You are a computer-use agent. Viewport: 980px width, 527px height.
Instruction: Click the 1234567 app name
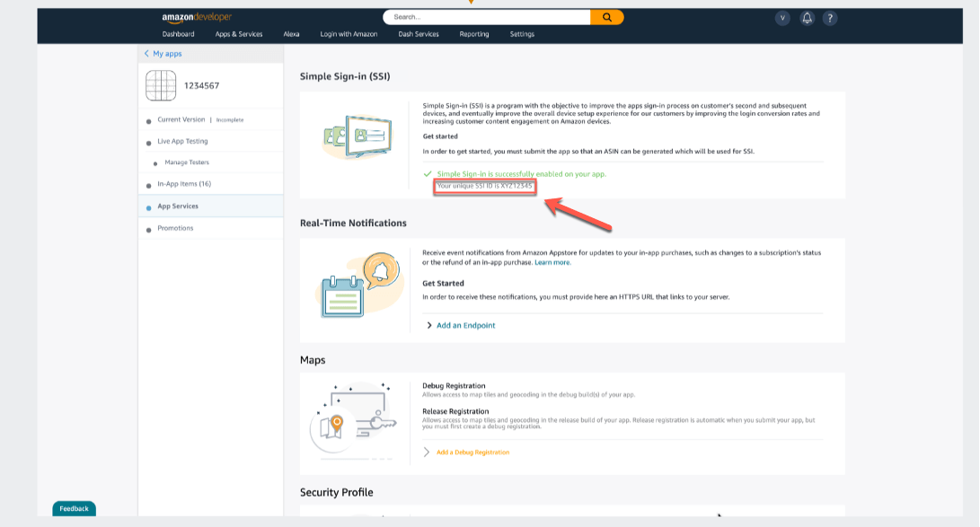(x=201, y=85)
